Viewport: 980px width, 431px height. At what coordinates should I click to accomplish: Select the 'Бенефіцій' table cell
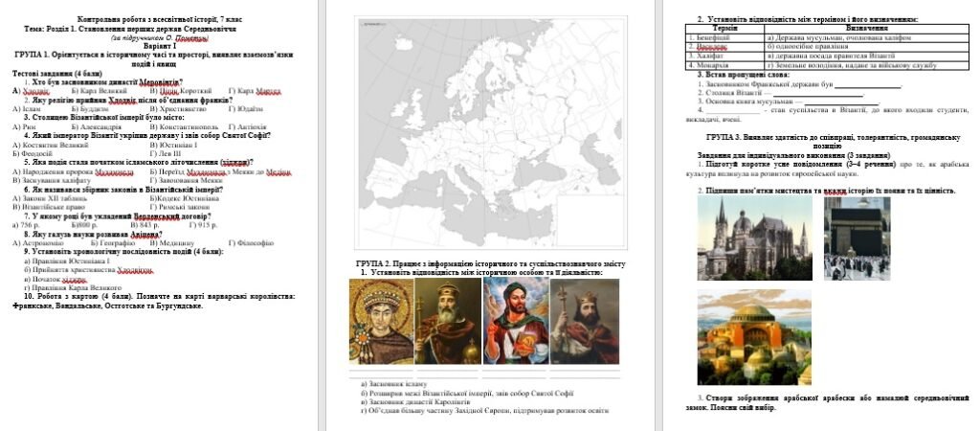tap(714, 37)
